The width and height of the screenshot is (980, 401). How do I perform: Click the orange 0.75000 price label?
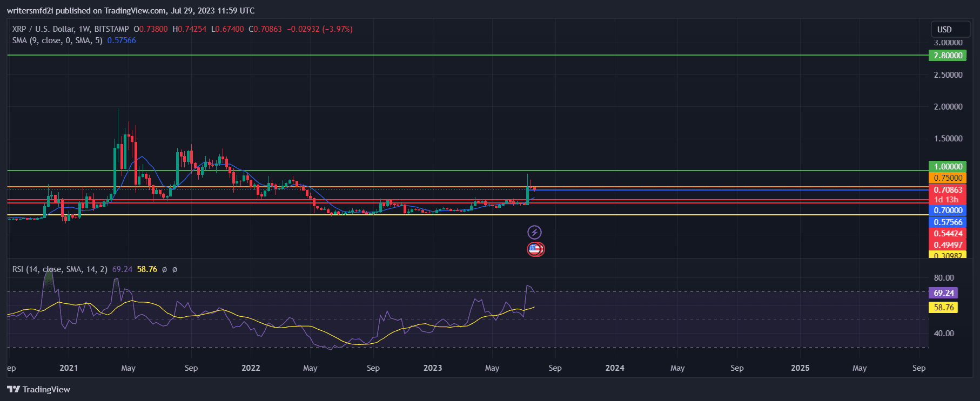pos(948,178)
